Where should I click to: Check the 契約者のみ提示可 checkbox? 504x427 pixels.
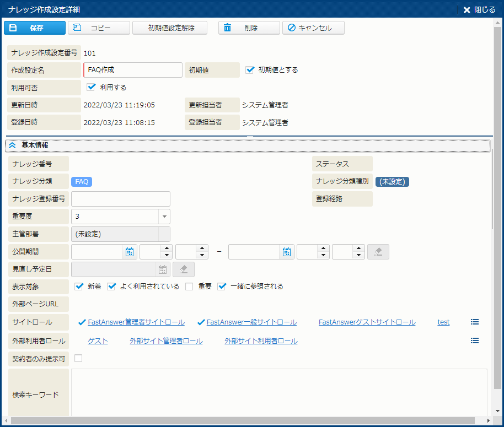(78, 359)
